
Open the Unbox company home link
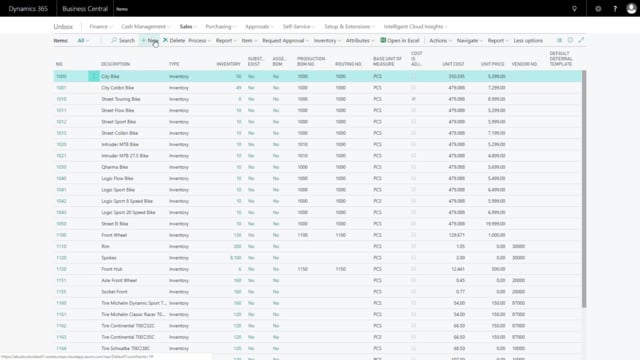pyautogui.click(x=63, y=27)
